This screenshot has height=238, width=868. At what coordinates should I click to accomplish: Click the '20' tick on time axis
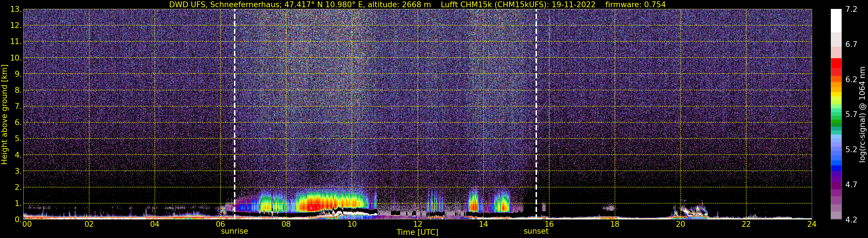(x=680, y=224)
